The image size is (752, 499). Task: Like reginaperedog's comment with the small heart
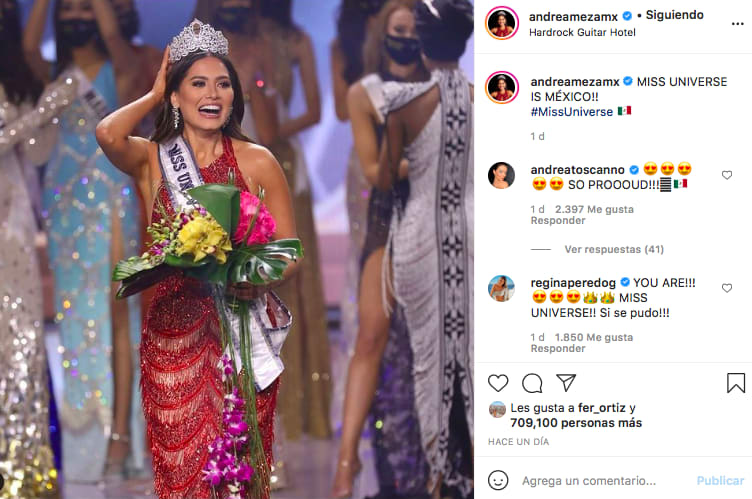(727, 288)
